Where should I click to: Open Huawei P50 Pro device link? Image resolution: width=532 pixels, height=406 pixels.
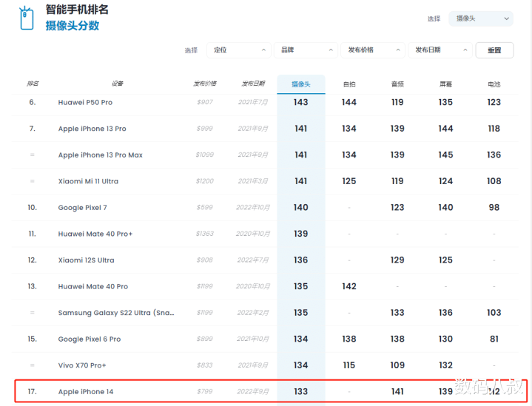[x=85, y=103]
